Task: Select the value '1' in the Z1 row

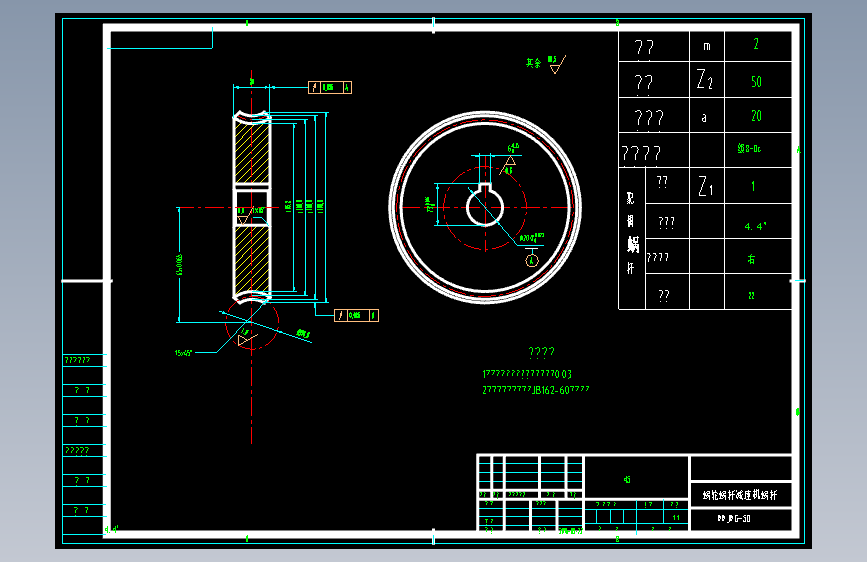Action: tap(753, 186)
